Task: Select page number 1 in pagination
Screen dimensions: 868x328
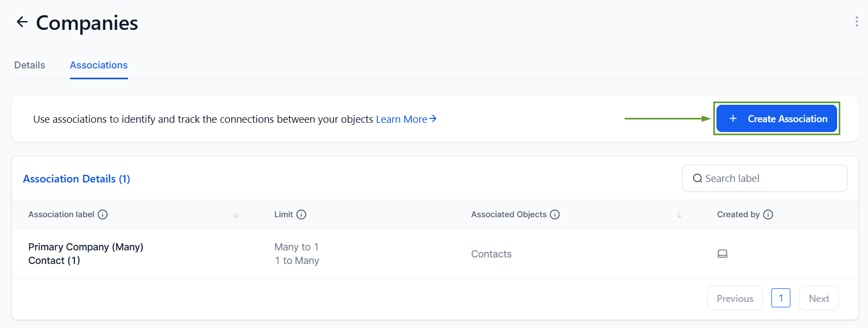Action: pos(781,298)
